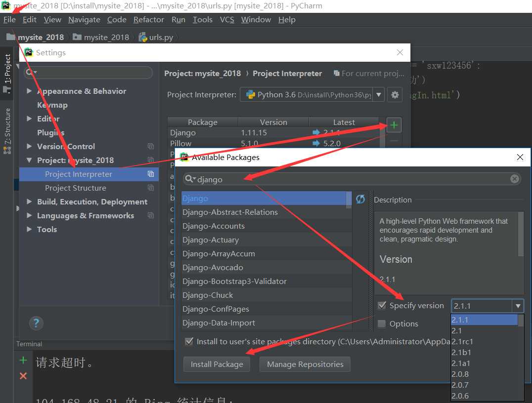Close the Available Packages dialog

[520, 157]
